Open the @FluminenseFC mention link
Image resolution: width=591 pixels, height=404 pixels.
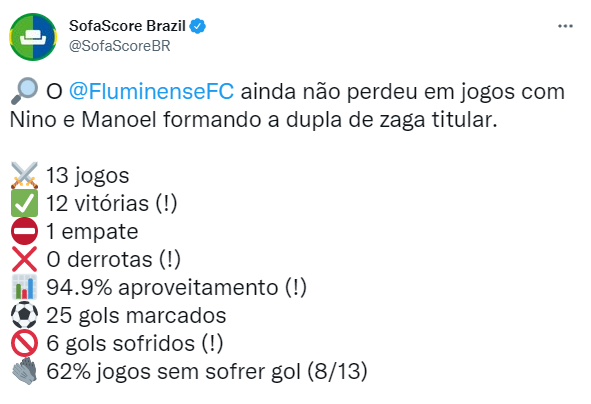(151, 92)
